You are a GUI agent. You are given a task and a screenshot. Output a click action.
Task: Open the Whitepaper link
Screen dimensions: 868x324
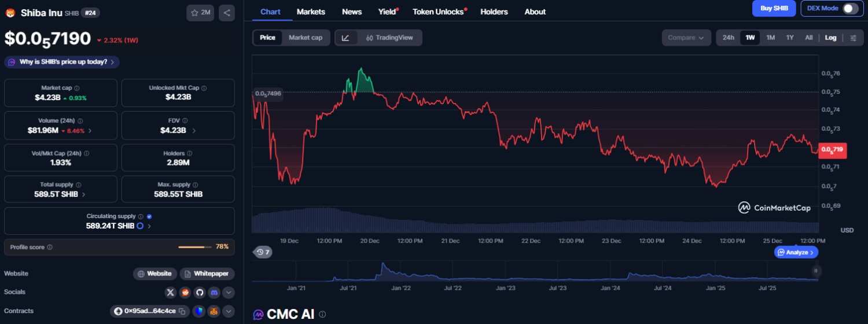(207, 274)
